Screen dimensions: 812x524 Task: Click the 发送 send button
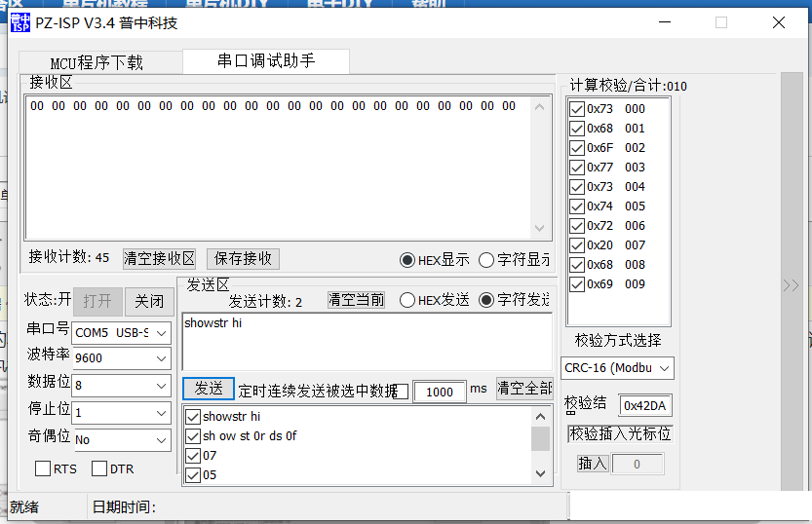tap(209, 389)
